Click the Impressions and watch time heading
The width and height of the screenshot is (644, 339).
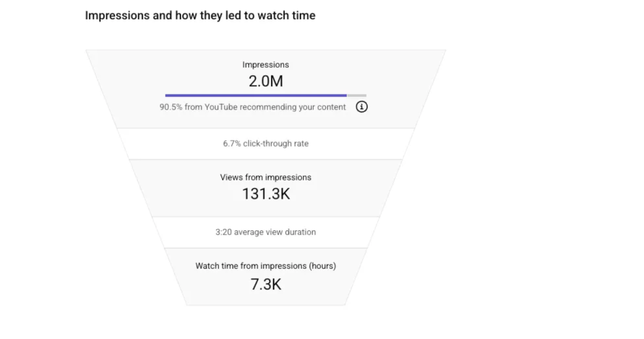click(x=200, y=16)
